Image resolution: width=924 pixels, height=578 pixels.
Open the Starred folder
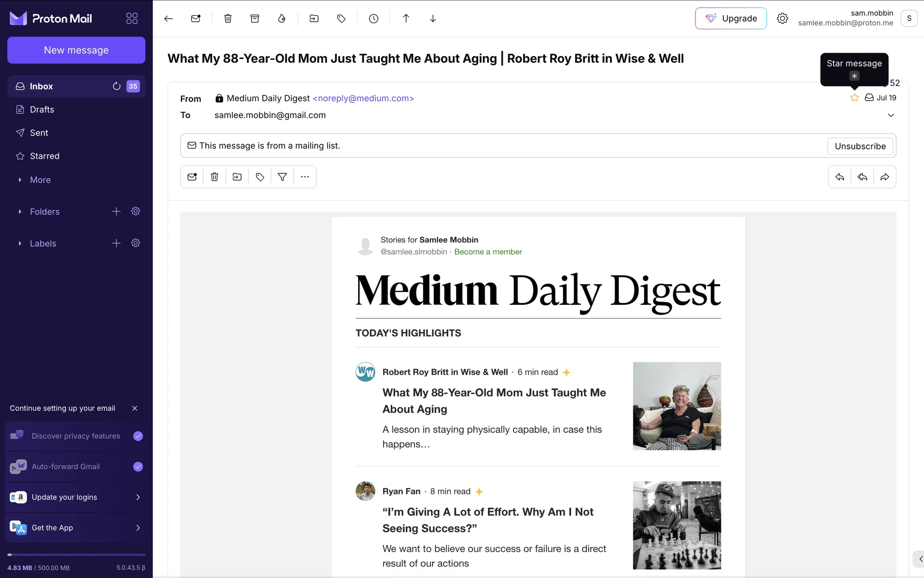point(44,156)
